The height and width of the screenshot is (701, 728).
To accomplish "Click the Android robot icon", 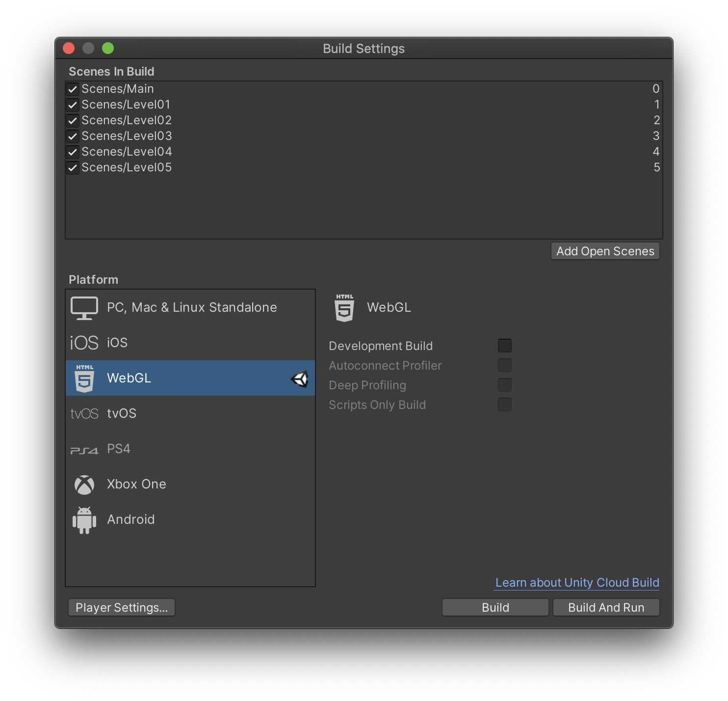I will coord(84,520).
